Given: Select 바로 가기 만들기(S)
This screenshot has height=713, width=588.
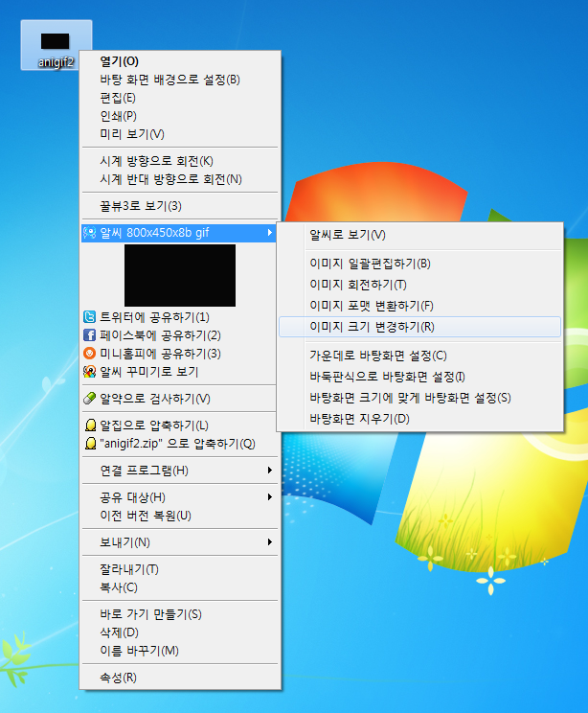Looking at the screenshot, I should click(x=179, y=614).
